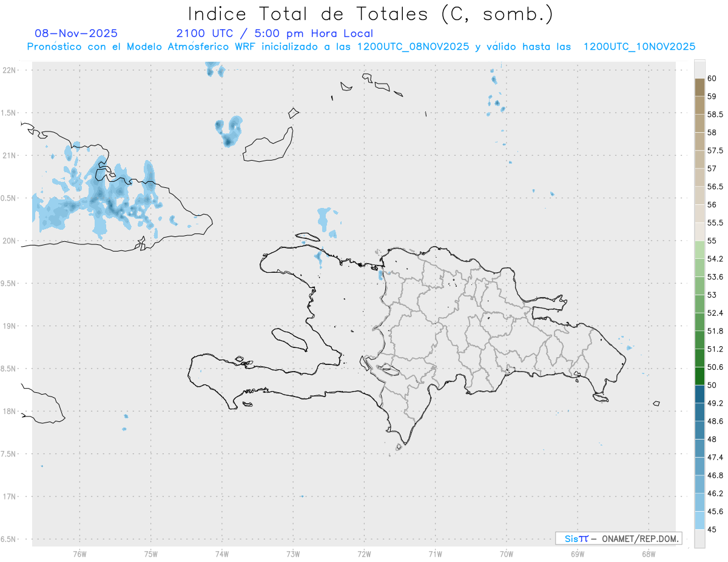Click the colorbar value '51.8'
Image resolution: width=728 pixels, height=562 pixels.
[715, 331]
